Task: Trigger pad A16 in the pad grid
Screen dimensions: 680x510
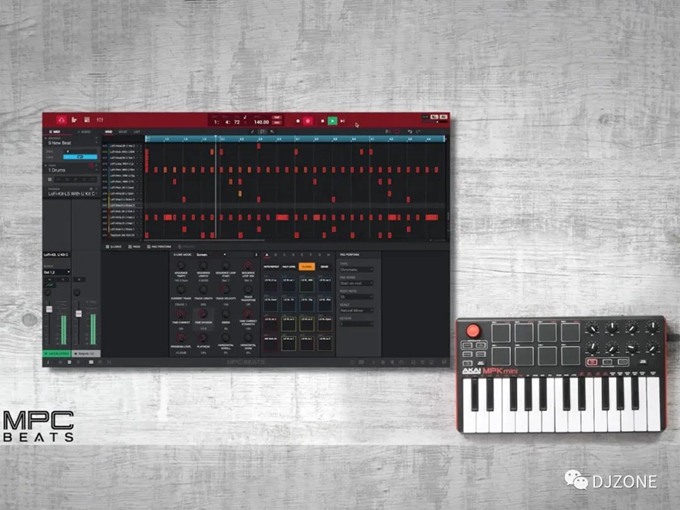Action: click(325, 284)
